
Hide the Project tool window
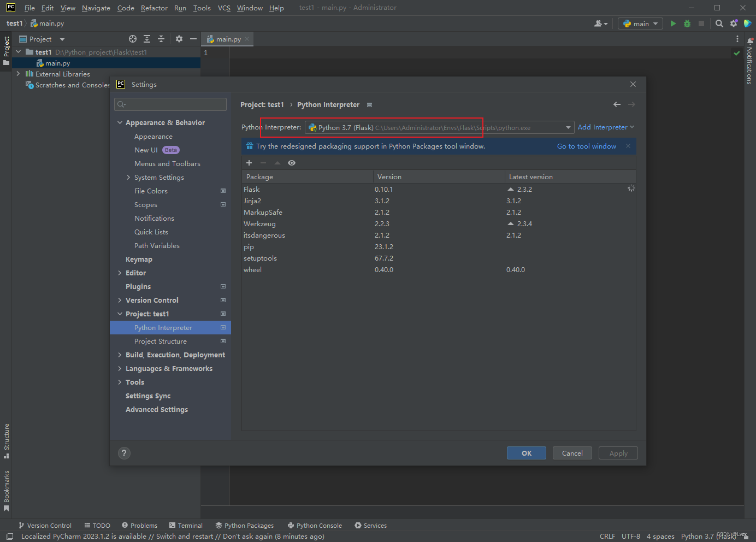[x=193, y=39]
